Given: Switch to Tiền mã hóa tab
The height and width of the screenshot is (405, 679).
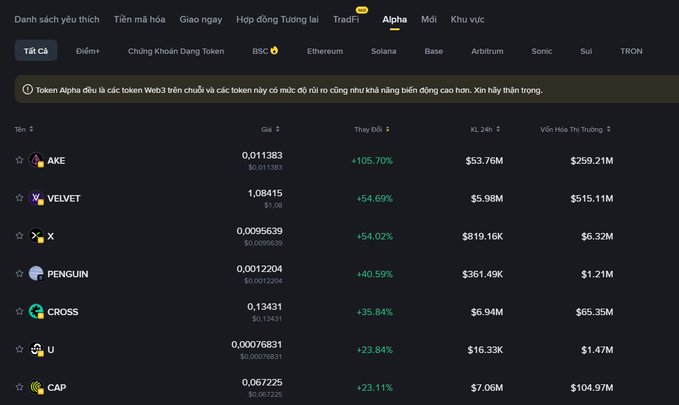Looking at the screenshot, I should [139, 19].
